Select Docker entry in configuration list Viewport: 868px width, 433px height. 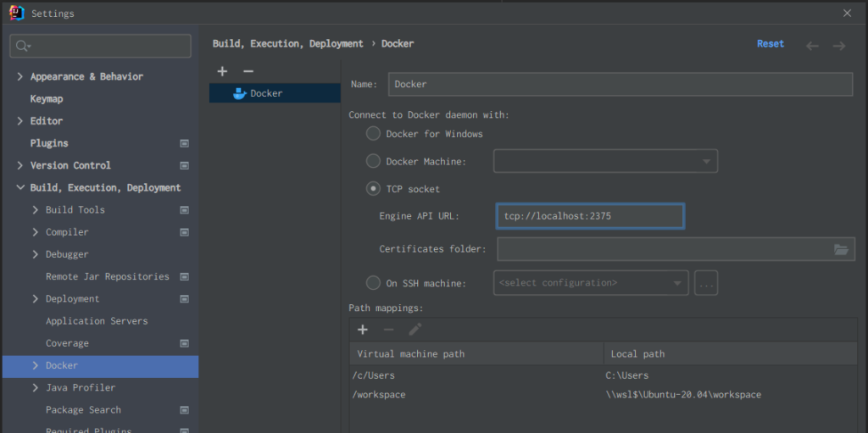tap(275, 93)
